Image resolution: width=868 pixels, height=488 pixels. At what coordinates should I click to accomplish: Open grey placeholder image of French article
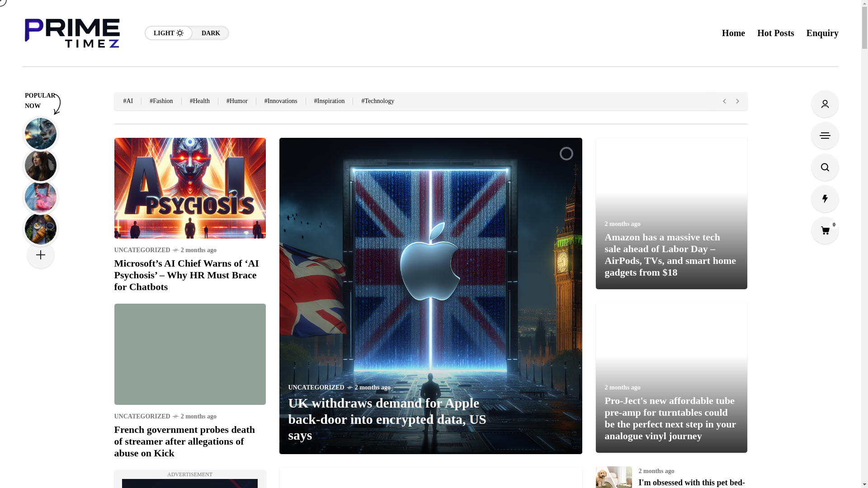pos(190,354)
